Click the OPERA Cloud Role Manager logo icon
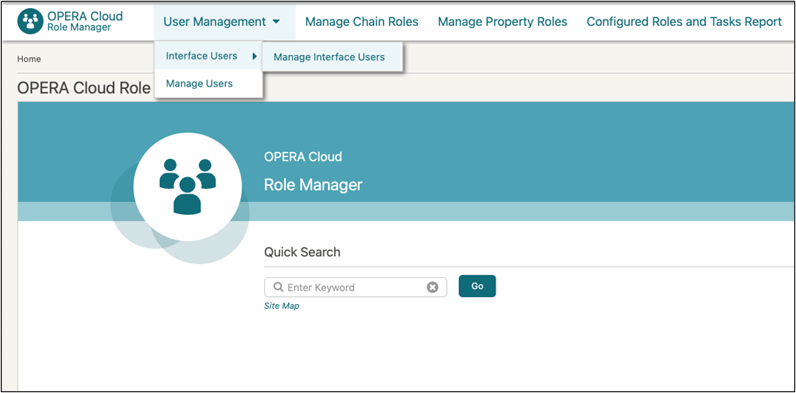This screenshot has height=393, width=796. click(30, 21)
